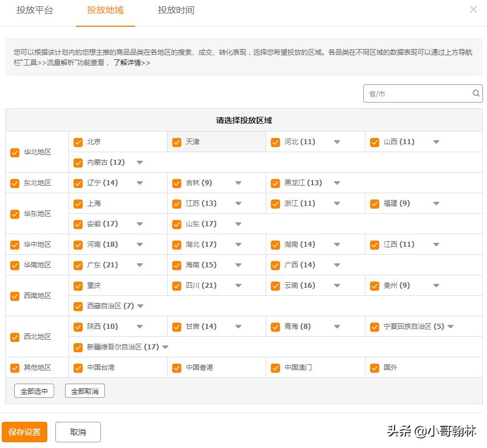This screenshot has width=487, height=448.
Task: Toggle the 其他地区 checkbox
Action: pos(14,368)
